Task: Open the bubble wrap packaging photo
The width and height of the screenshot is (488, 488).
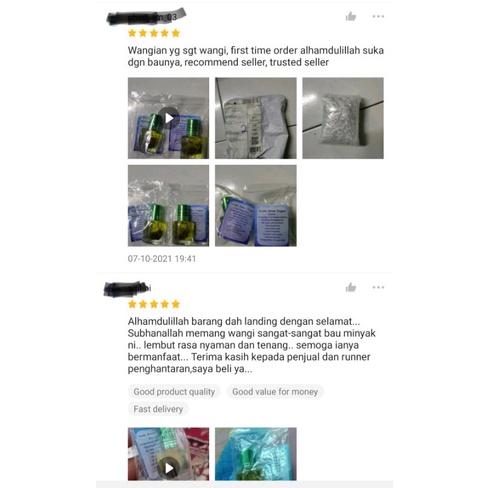Action: click(x=343, y=118)
